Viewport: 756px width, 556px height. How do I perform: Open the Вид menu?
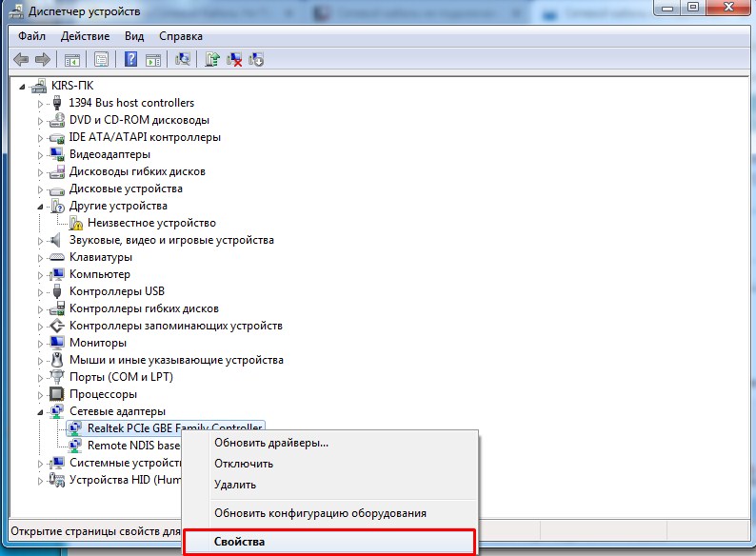click(134, 36)
